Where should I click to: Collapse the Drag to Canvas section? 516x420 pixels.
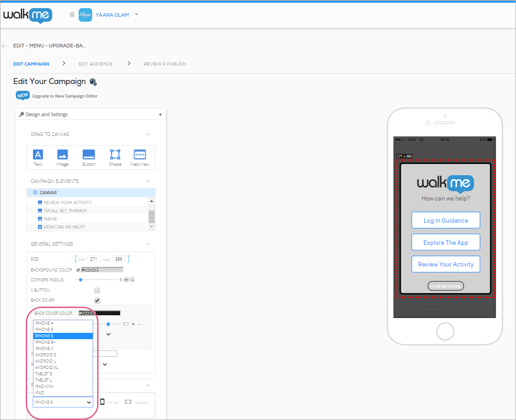click(x=148, y=134)
